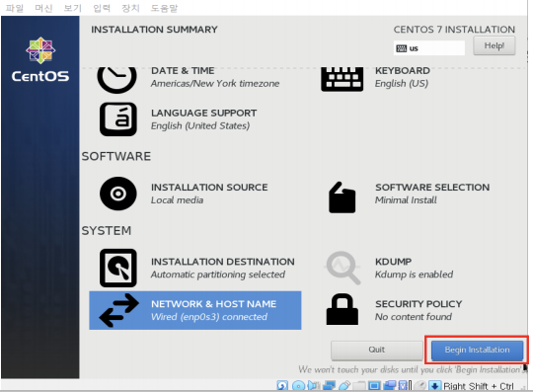Click the Quit button
Screen dimensions: 533x392
[377, 350]
